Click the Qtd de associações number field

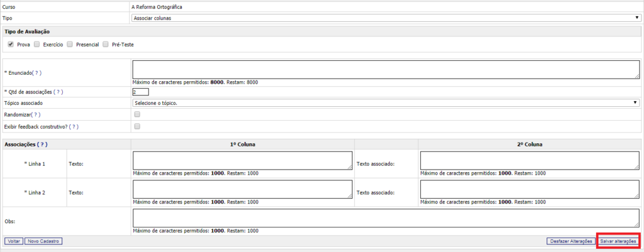[140, 92]
